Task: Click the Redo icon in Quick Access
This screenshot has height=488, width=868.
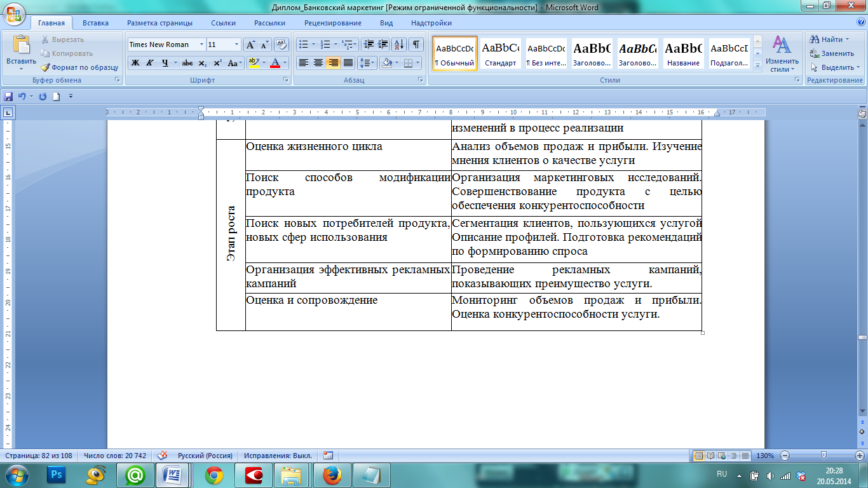Action: [43, 97]
